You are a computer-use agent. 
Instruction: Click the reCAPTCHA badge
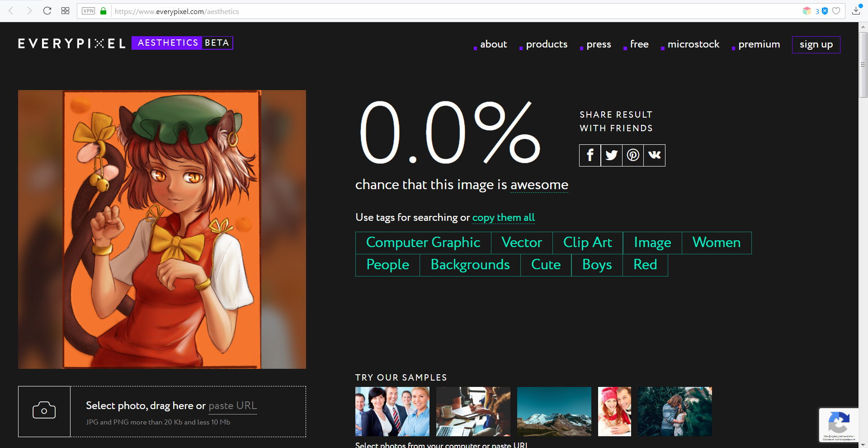[839, 425]
